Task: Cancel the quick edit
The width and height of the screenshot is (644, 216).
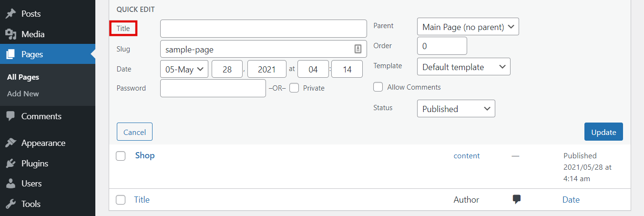Action: coord(134,132)
